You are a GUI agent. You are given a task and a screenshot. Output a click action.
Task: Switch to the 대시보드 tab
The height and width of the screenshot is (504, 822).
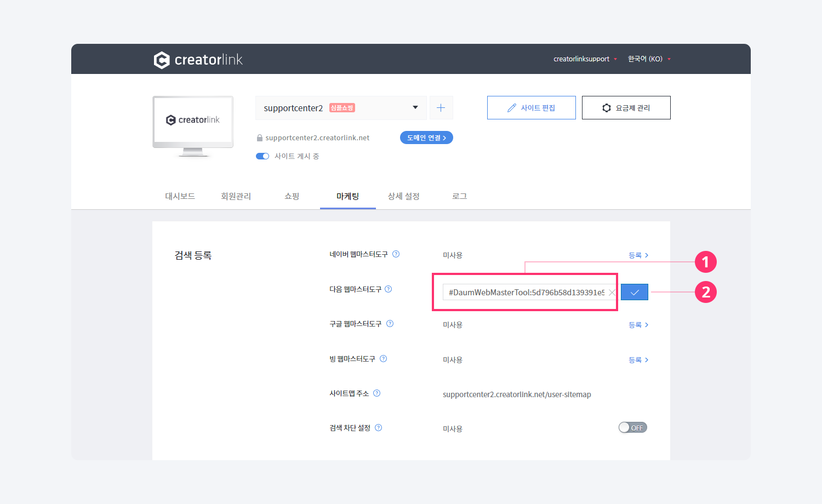[180, 196]
